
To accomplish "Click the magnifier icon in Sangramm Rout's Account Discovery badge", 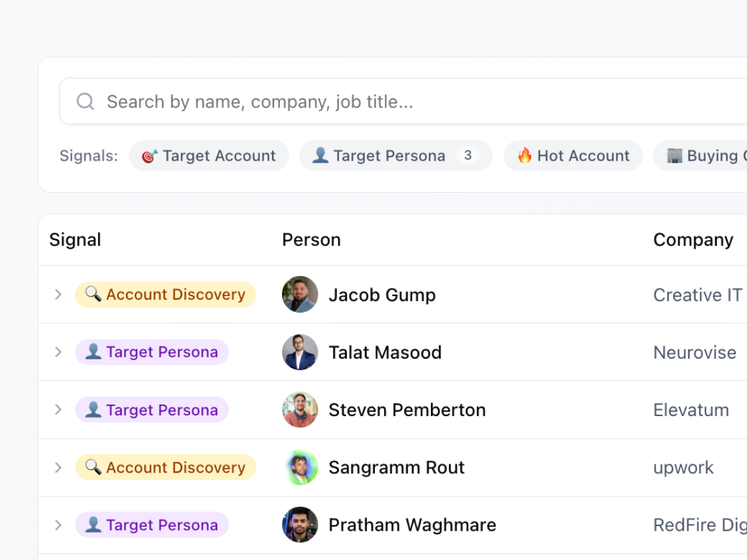I will point(92,467).
